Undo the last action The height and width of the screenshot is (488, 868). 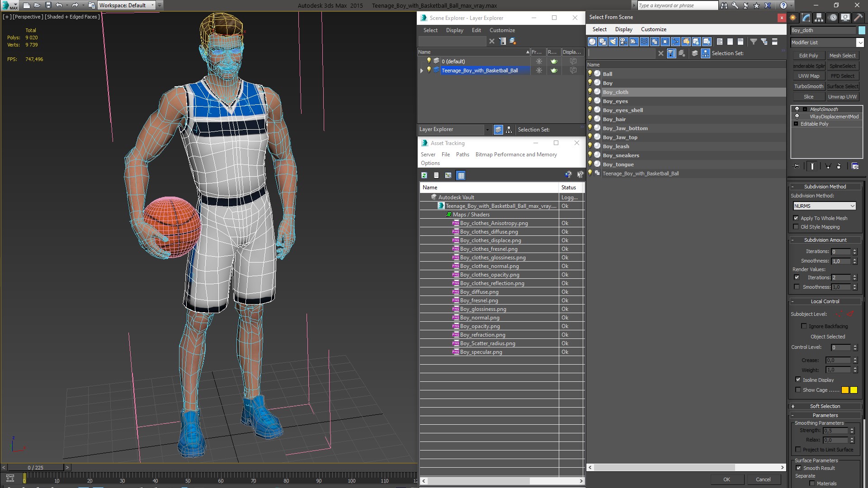tap(59, 5)
